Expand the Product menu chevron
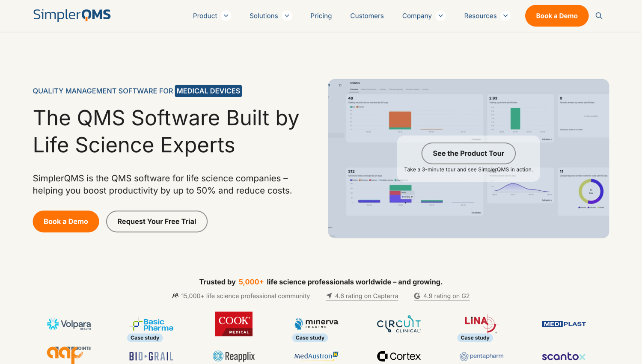This screenshot has height=364, width=642. coord(226,16)
